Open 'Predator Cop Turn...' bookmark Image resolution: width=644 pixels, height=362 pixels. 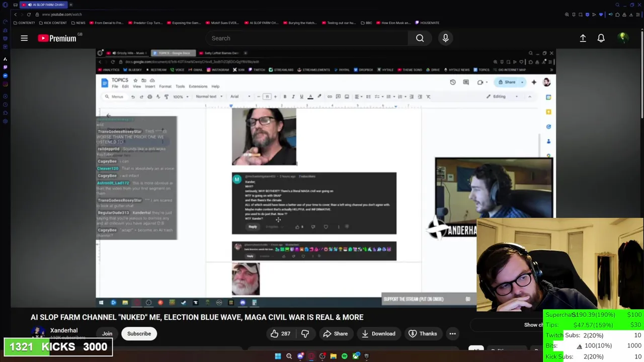tap(145, 23)
